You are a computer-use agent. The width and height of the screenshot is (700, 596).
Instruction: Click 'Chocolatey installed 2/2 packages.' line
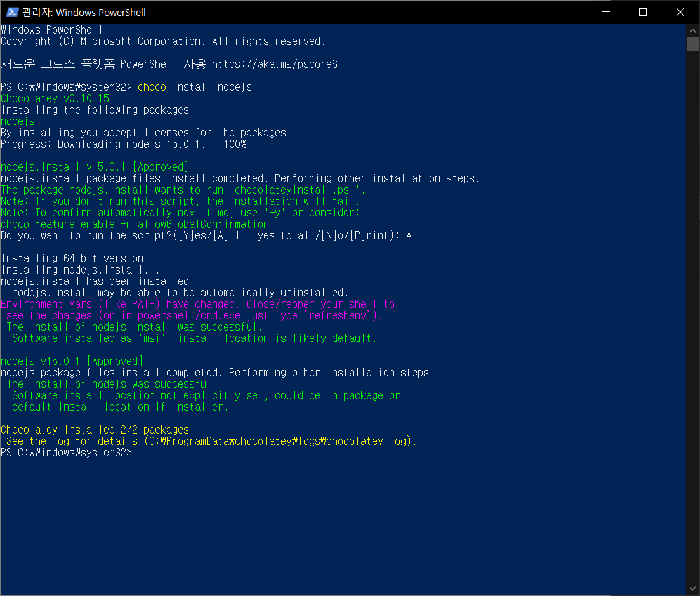point(97,430)
